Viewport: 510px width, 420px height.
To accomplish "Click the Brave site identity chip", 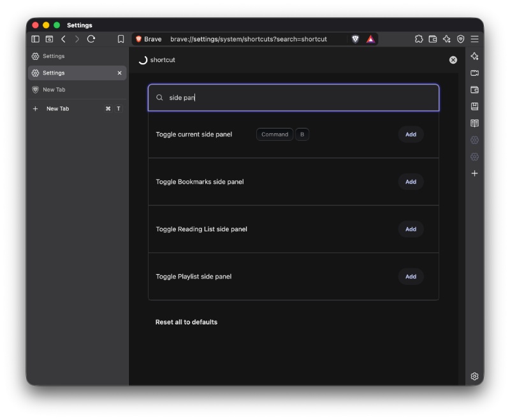I will tap(149, 39).
